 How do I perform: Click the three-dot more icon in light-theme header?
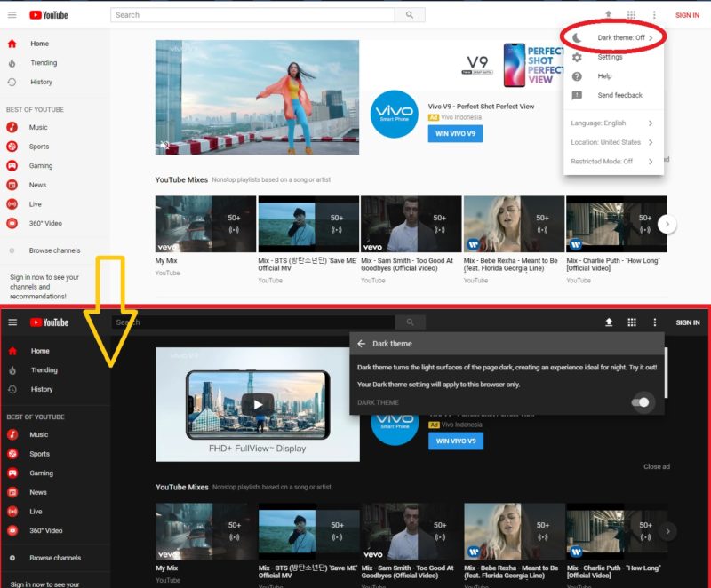point(654,15)
